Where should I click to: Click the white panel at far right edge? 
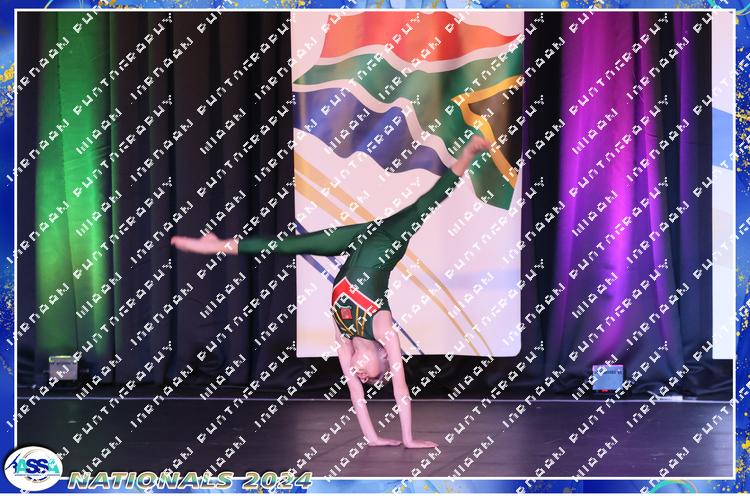(723, 150)
